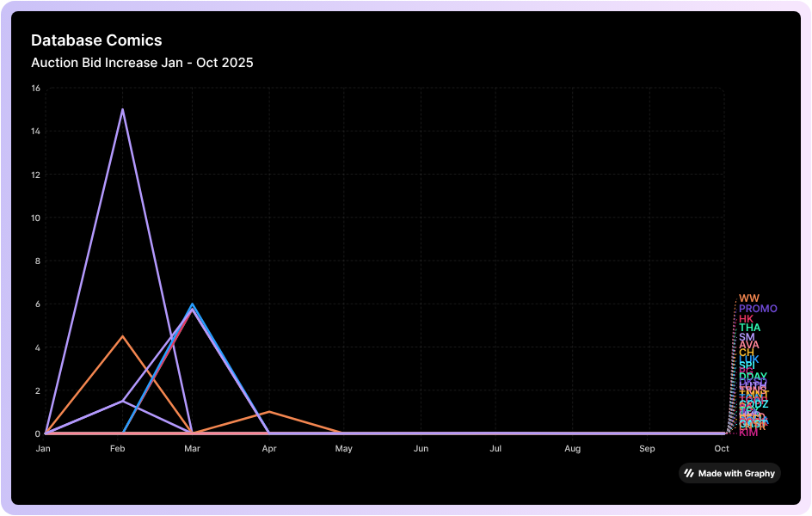The width and height of the screenshot is (812, 516).
Task: Click the 10 y-axis label
Action: point(35,218)
